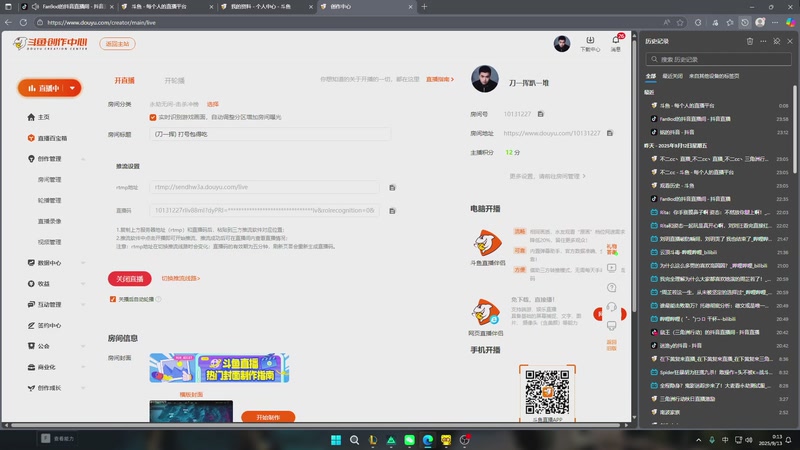Toggle 关播后自动轮播 checkbox

coord(113,299)
